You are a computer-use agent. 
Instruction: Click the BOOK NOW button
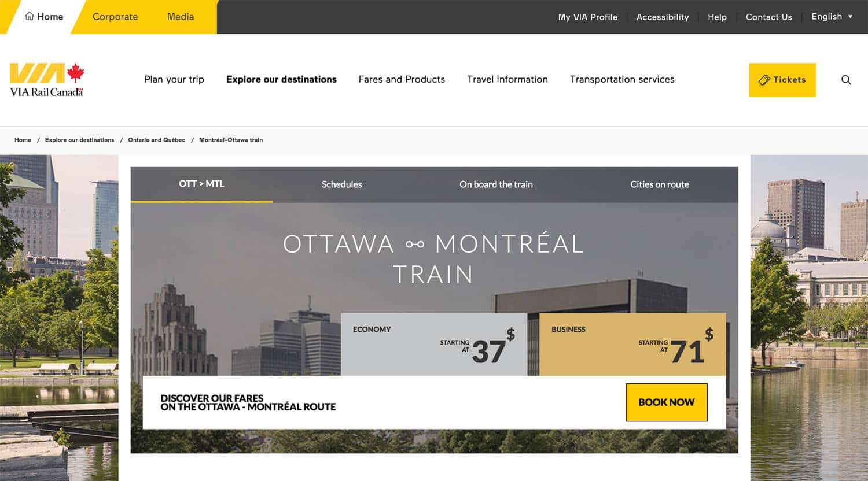tap(667, 402)
